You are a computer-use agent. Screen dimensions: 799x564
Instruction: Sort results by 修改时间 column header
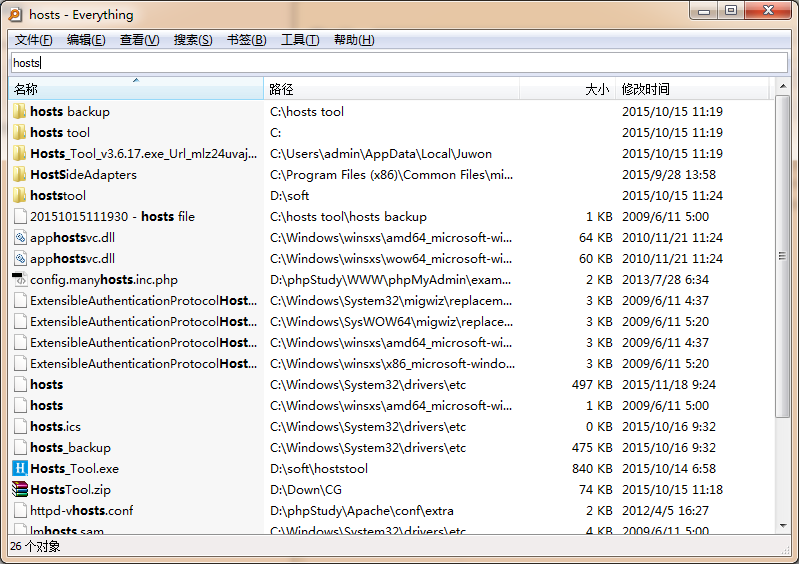[693, 89]
